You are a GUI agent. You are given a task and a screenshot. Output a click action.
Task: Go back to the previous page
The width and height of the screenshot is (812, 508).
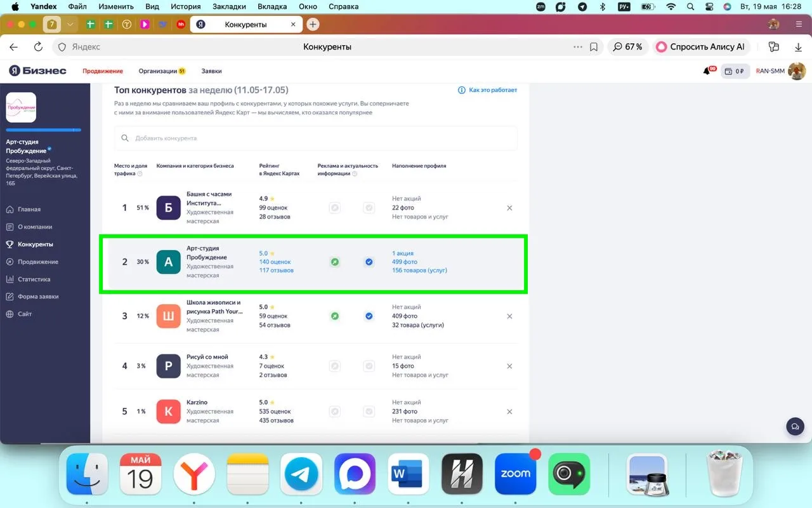click(14, 47)
